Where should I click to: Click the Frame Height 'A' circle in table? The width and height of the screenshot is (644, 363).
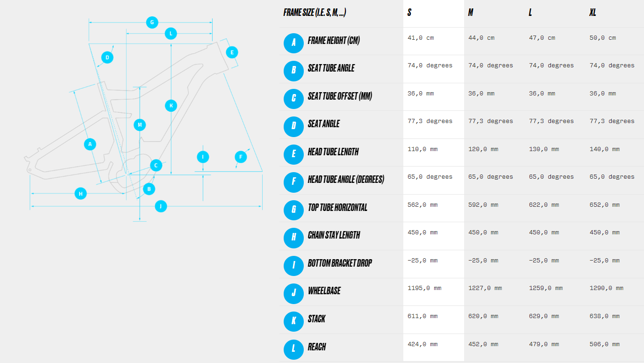point(293,43)
